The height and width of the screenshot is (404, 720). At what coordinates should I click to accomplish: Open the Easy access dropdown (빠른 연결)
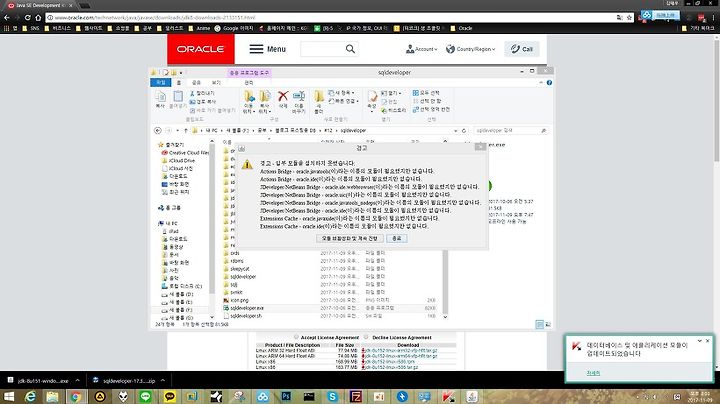click(x=343, y=101)
